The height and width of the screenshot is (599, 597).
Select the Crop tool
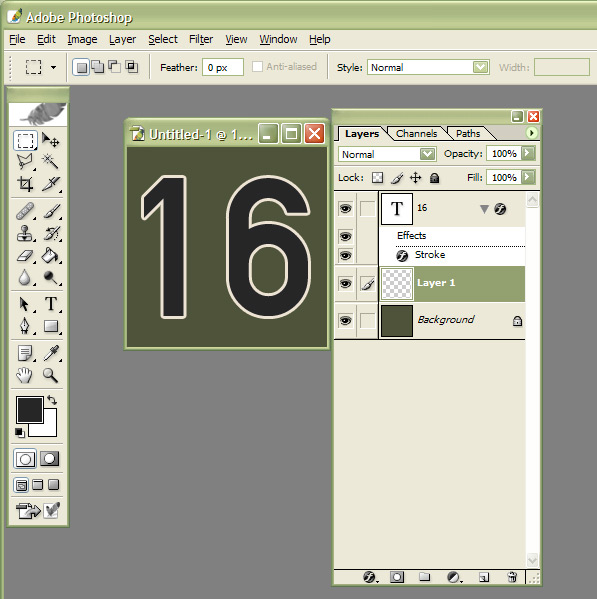point(25,184)
